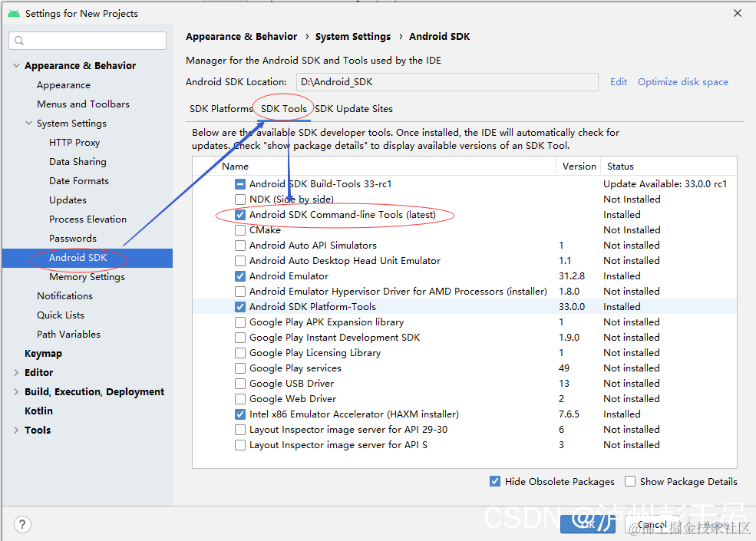Open Keymap settings
Image resolution: width=756 pixels, height=541 pixels.
[x=44, y=354]
